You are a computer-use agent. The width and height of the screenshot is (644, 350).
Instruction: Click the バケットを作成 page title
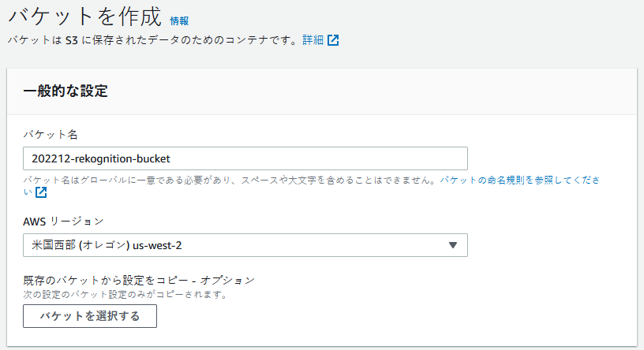[84, 16]
